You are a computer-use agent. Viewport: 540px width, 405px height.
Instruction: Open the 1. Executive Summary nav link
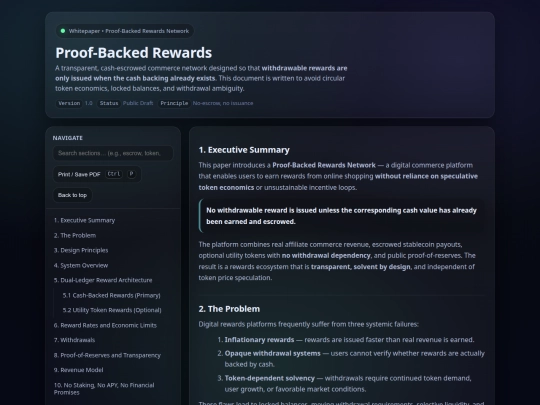point(84,220)
